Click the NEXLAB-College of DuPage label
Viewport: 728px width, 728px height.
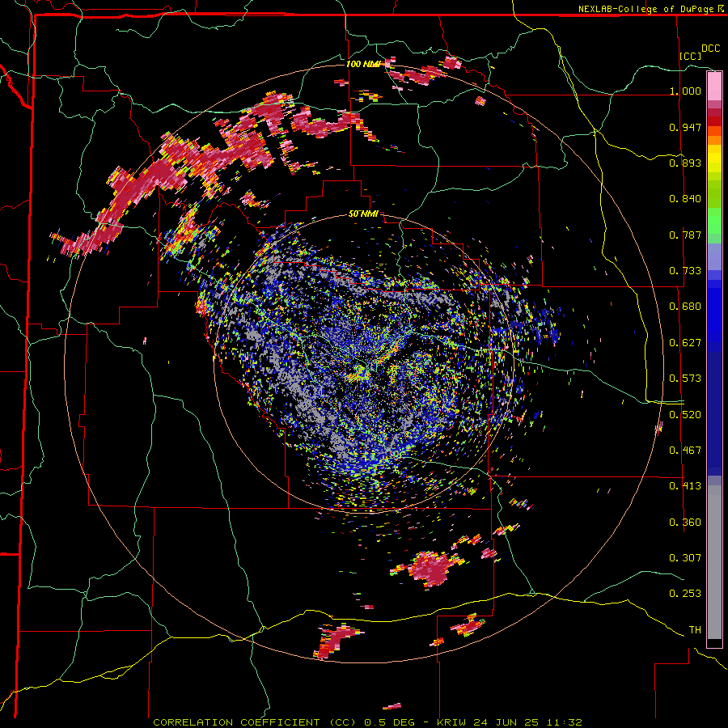[x=647, y=9]
